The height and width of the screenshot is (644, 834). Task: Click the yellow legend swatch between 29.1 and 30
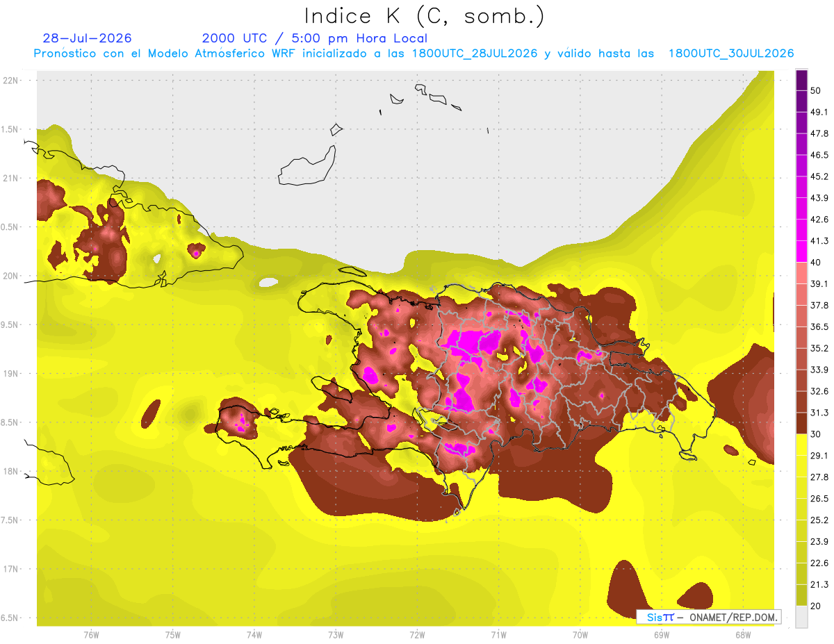pyautogui.click(x=801, y=445)
